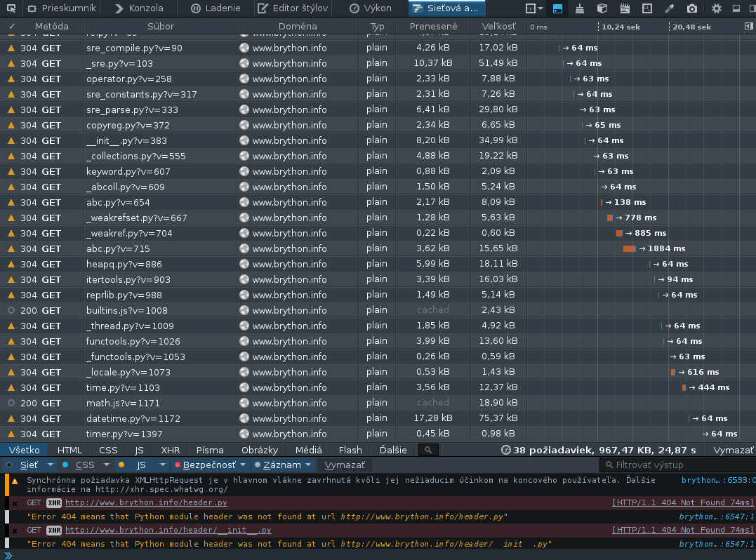Click the network search magnifier button

(428, 450)
